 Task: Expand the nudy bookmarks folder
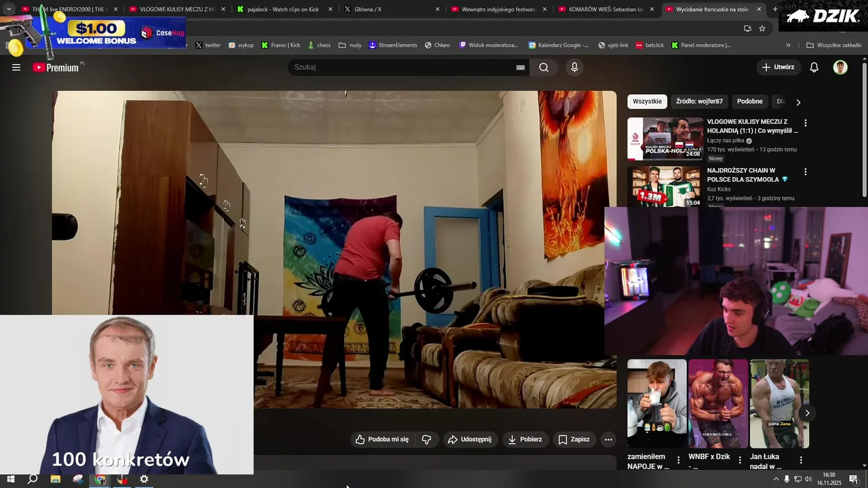tap(351, 45)
